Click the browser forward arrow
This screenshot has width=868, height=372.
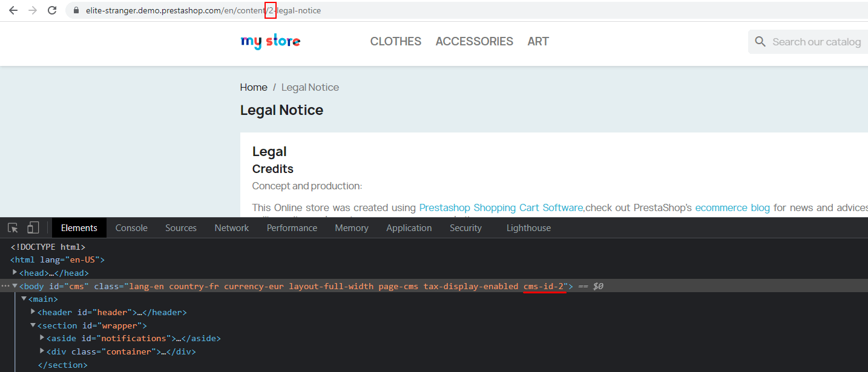tap(33, 10)
